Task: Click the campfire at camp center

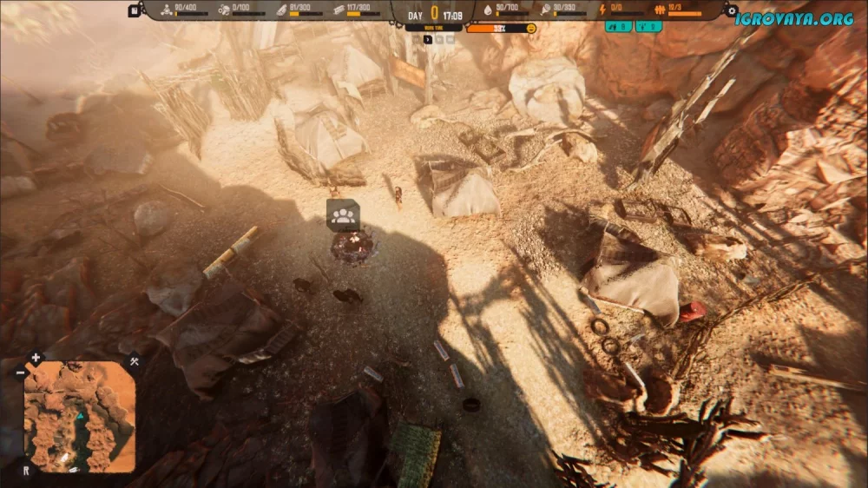Action: point(353,247)
